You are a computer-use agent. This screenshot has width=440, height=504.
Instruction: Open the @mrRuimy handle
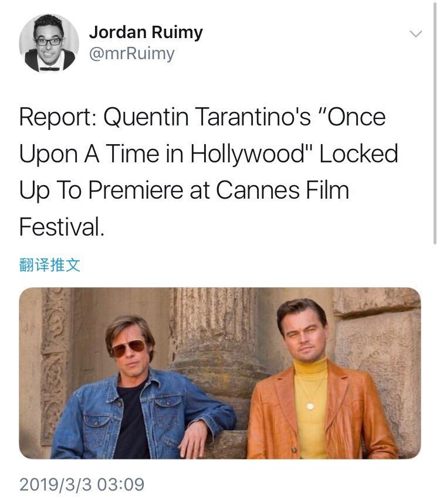[131, 54]
